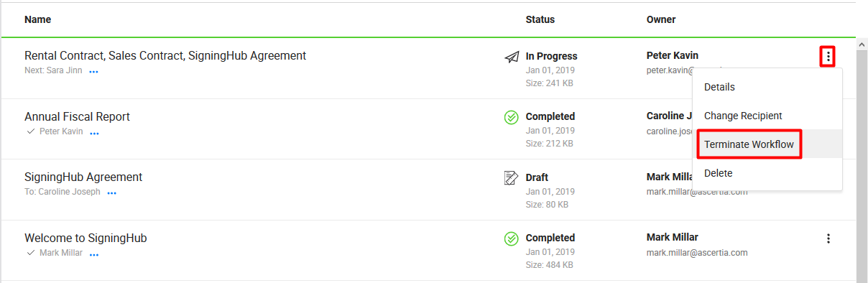Viewport: 868px width, 283px height.
Task: Expand recipients ellipsis next to Caroline Joseph
Action: coord(112,193)
